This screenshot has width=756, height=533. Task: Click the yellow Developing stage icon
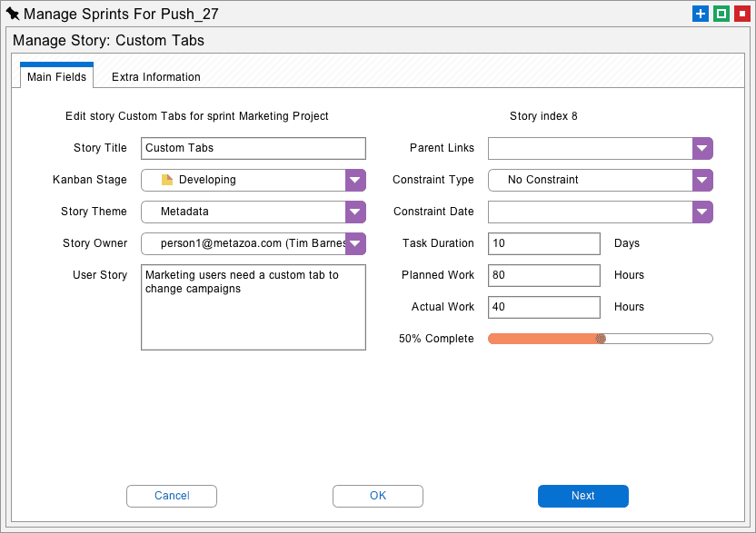tap(166, 180)
